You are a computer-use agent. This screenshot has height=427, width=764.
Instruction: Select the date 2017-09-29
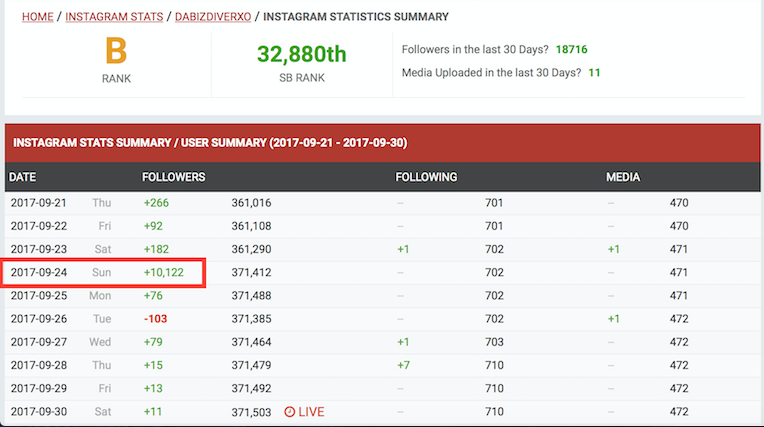tap(38, 388)
